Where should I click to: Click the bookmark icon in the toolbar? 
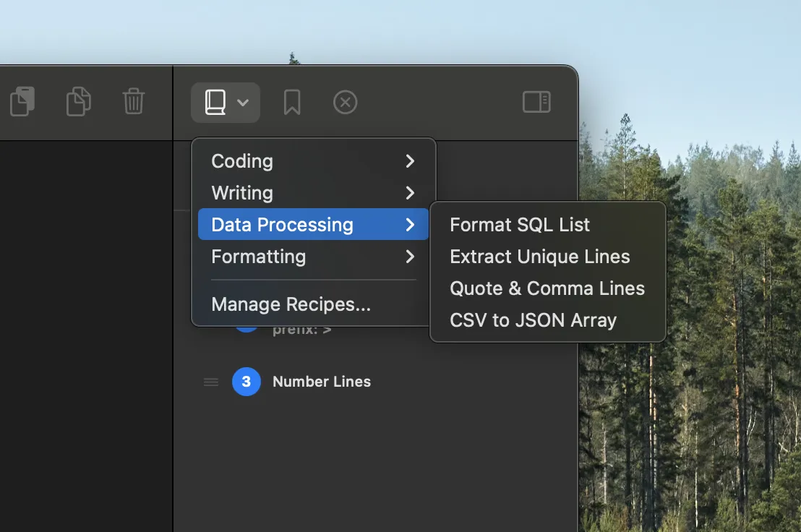tap(292, 103)
